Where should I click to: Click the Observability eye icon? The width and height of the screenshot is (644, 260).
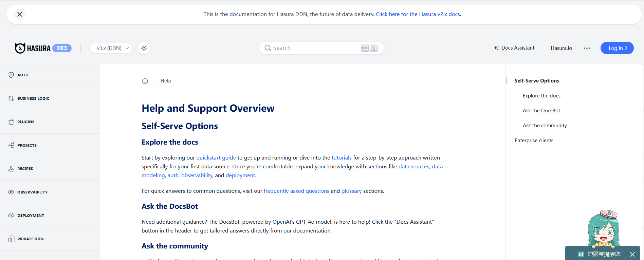(11, 192)
